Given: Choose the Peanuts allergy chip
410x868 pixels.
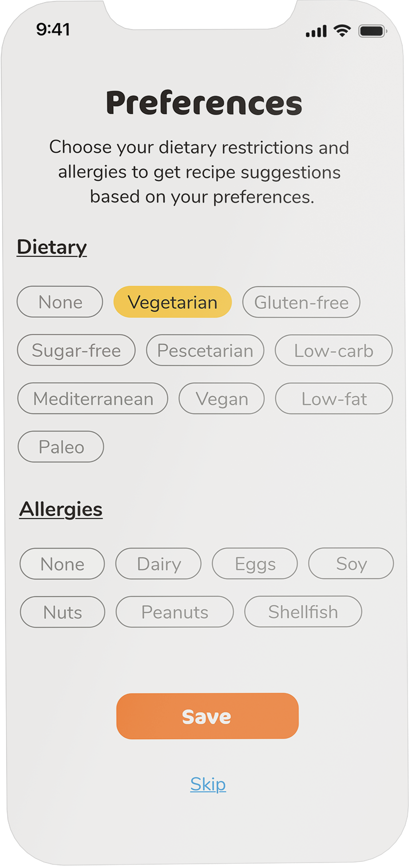Looking at the screenshot, I should [x=175, y=612].
